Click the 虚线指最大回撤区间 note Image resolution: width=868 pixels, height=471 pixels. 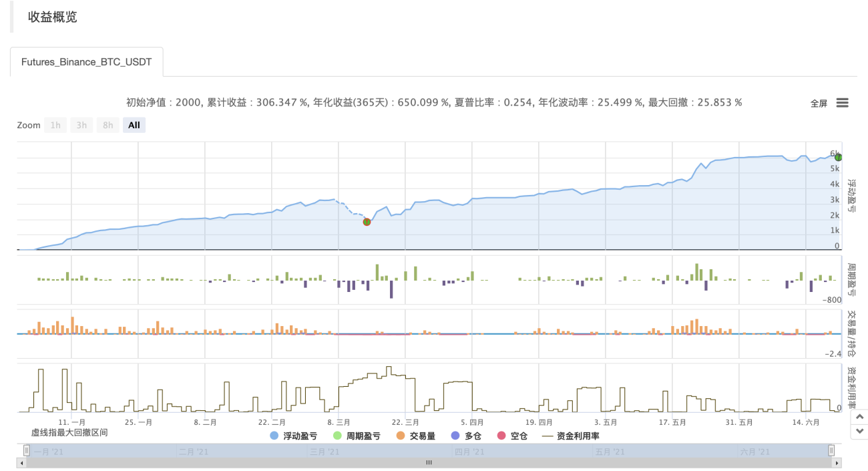(x=69, y=432)
